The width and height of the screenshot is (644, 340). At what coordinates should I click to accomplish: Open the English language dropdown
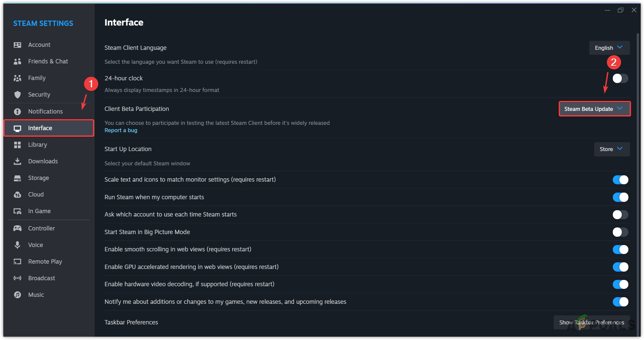(609, 48)
